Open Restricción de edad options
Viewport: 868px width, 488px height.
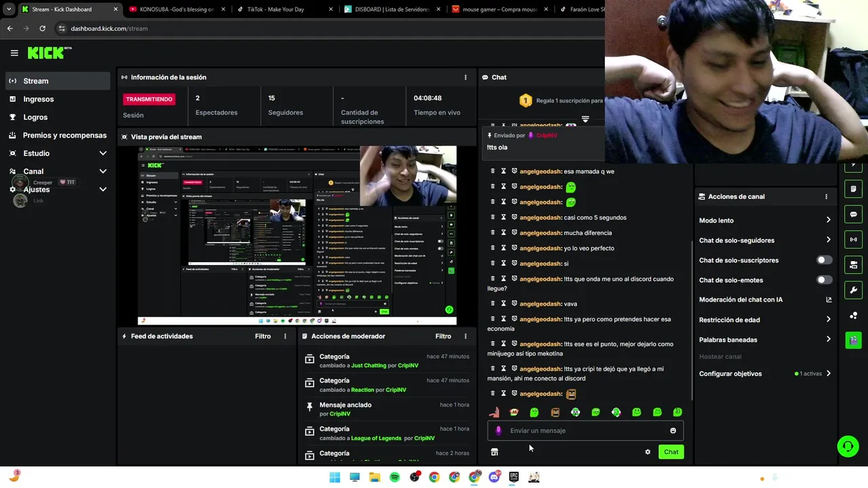(765, 320)
